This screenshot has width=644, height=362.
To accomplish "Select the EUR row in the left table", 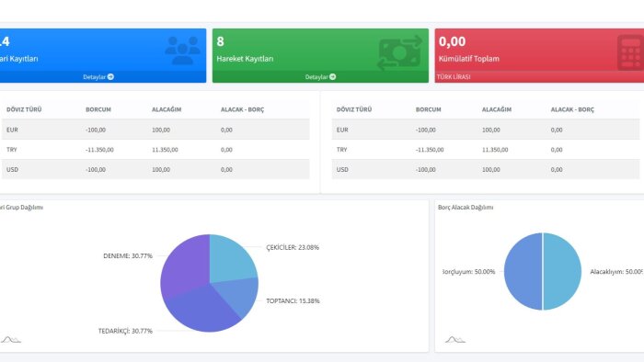I will [155, 130].
